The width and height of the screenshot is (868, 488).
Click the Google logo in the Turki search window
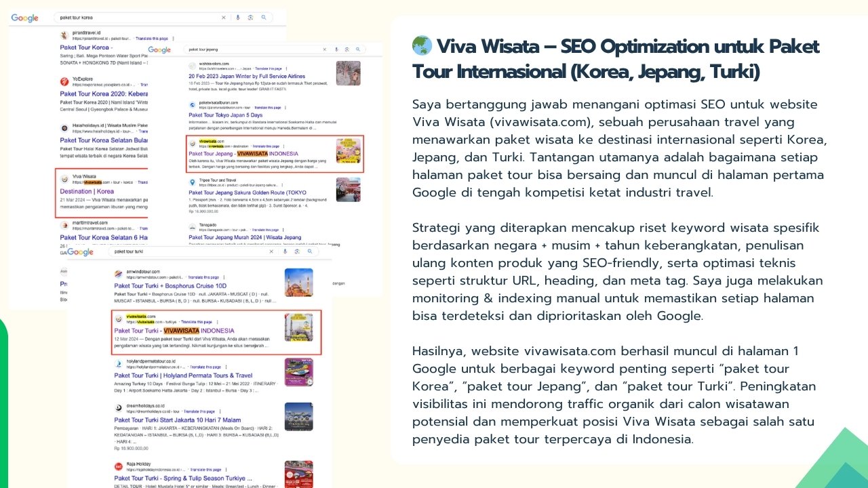click(80, 252)
